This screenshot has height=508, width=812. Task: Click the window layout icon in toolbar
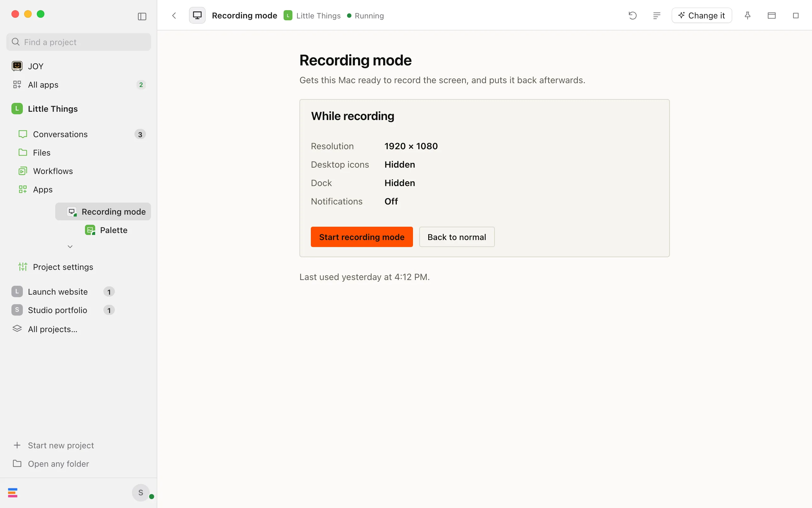click(771, 16)
